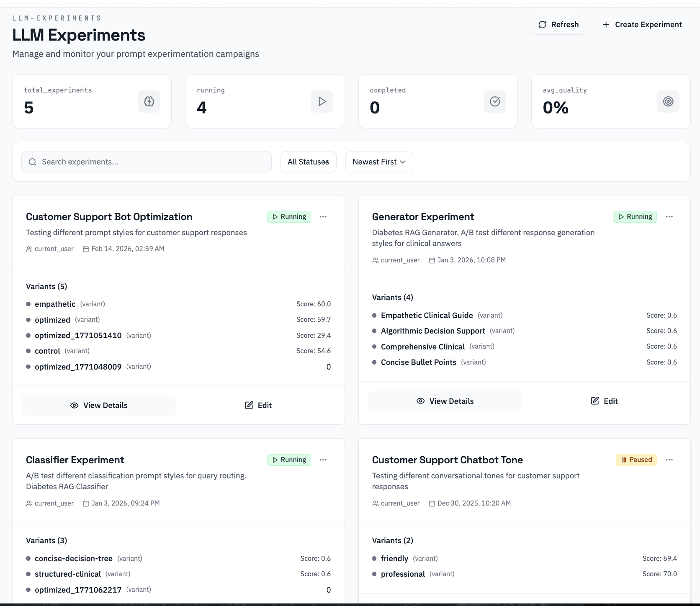Click Paused status badge on Chatbot Tone

[x=636, y=460]
